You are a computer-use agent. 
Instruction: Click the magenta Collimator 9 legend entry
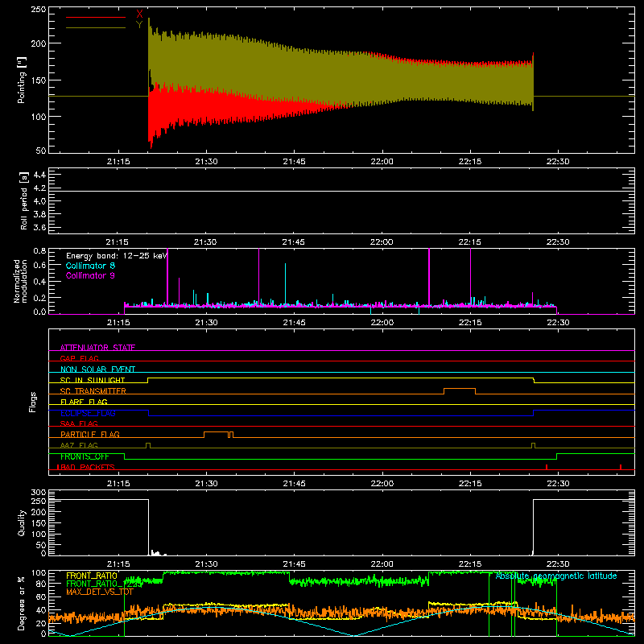pos(90,275)
